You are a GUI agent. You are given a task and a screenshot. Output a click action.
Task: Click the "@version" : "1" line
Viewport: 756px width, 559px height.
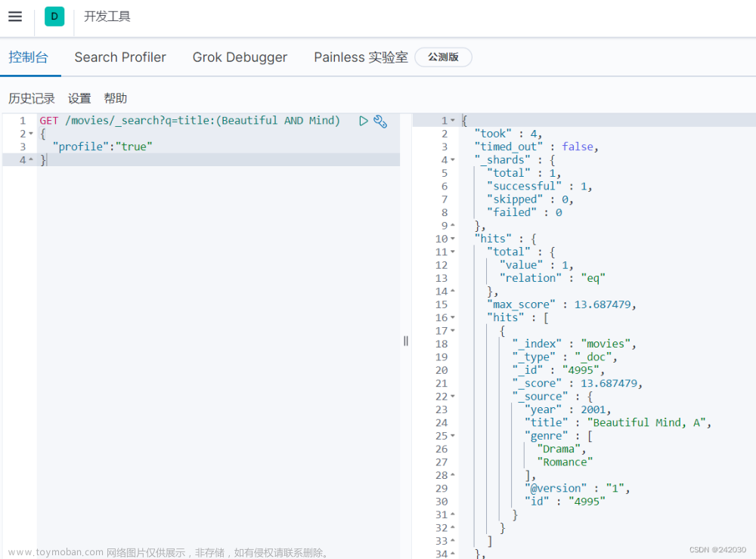point(577,488)
